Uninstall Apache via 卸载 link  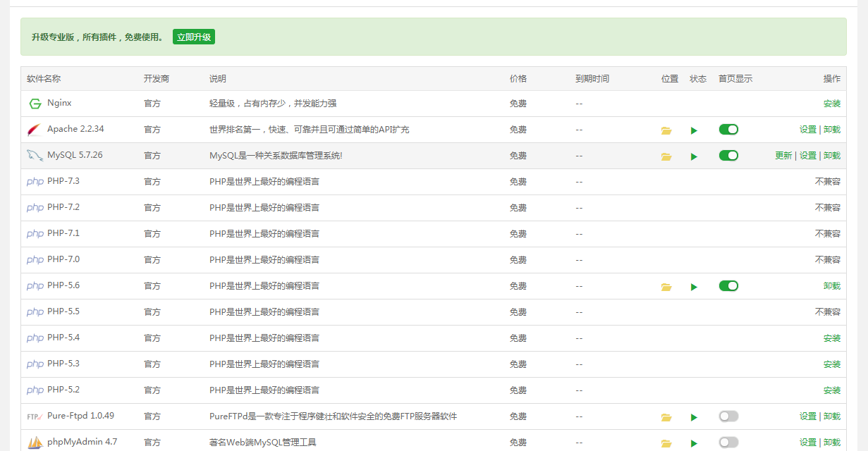click(832, 130)
